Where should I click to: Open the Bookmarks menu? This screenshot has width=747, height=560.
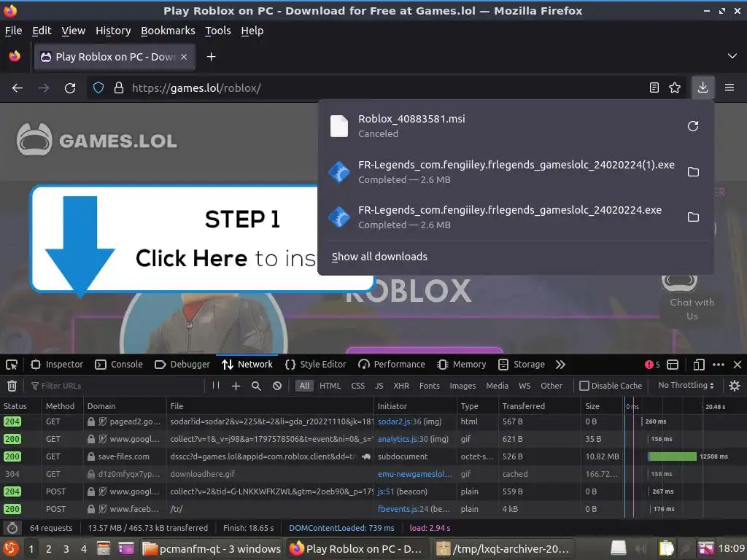[x=168, y=31]
